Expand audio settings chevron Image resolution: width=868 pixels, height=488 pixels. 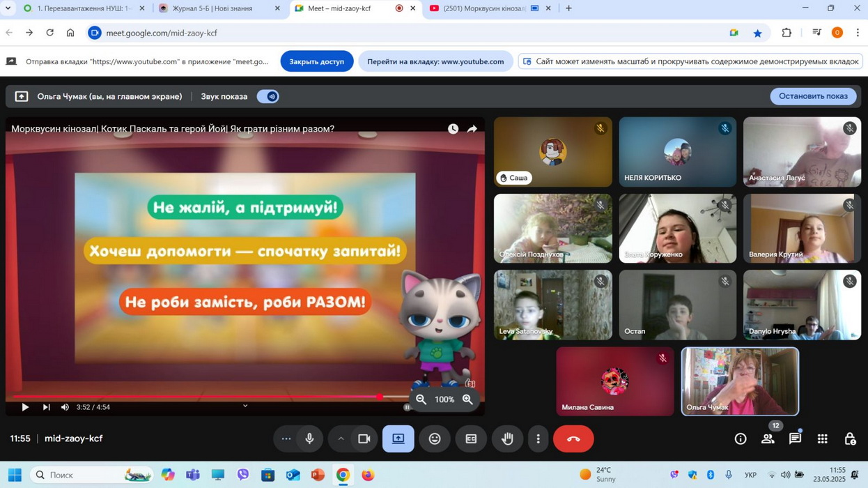tap(341, 439)
